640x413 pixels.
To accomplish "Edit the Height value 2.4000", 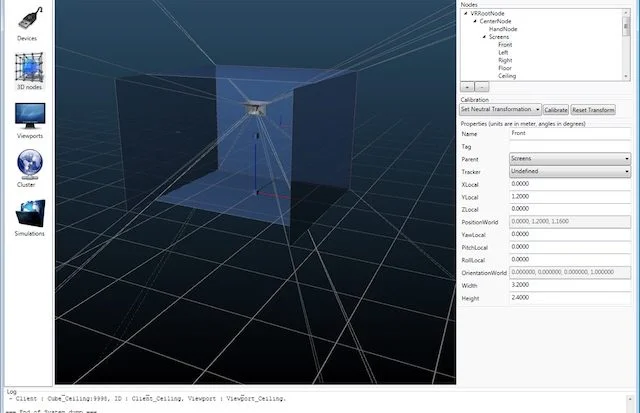I will (x=570, y=298).
